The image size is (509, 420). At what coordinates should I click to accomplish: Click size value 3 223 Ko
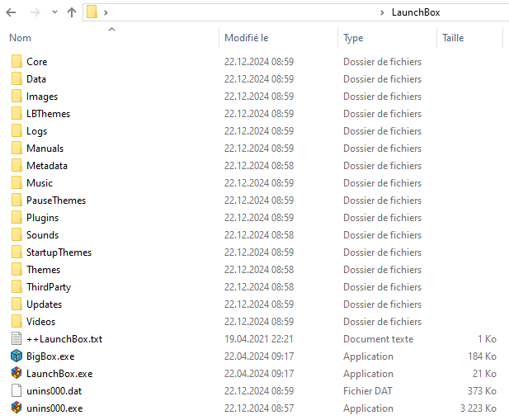478,408
